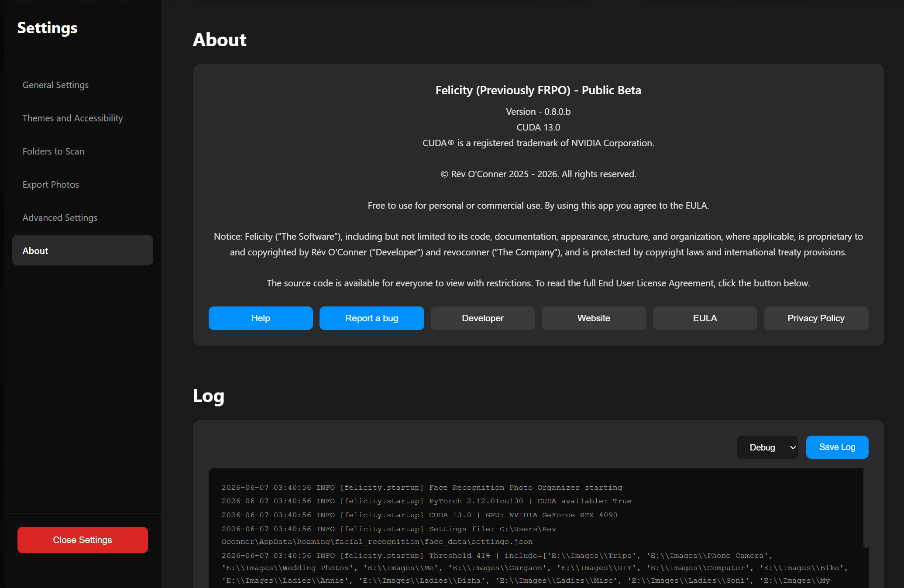Click the log panel's vertical scrollbar
904x588 pixels.
point(866,509)
